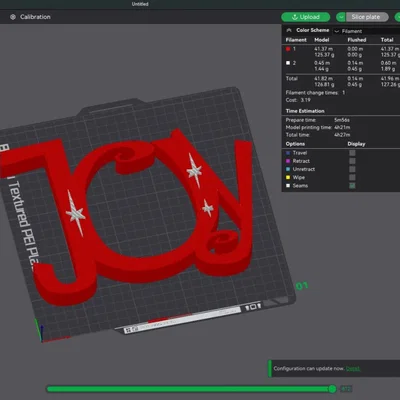Enable the Wipe display checkbox
The image size is (400, 400).
coord(352,177)
